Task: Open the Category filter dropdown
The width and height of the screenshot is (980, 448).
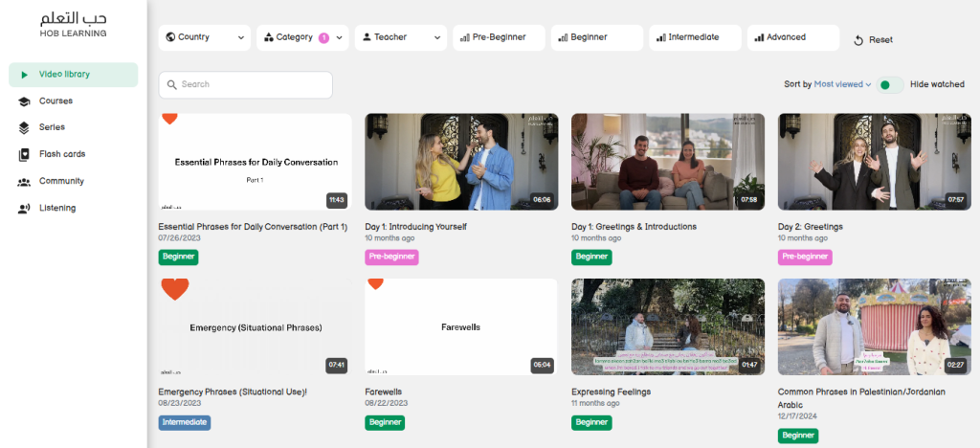Action: pyautogui.click(x=302, y=38)
